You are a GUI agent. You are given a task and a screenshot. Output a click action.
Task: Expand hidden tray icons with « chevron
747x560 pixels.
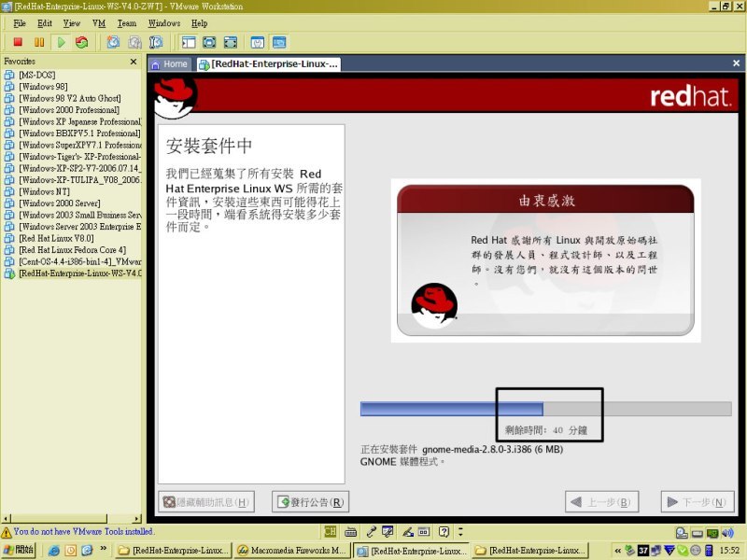pos(618,551)
